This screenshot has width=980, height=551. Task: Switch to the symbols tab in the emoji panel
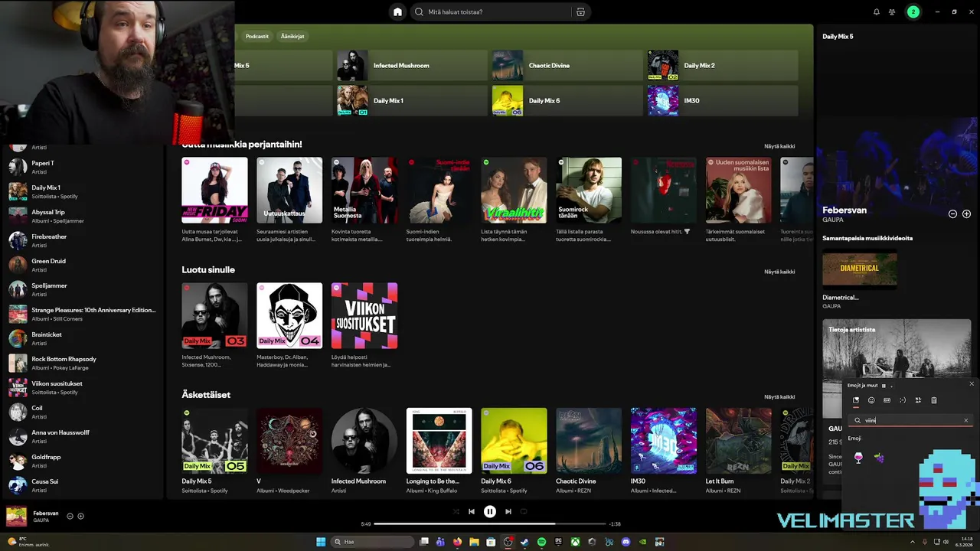(918, 400)
